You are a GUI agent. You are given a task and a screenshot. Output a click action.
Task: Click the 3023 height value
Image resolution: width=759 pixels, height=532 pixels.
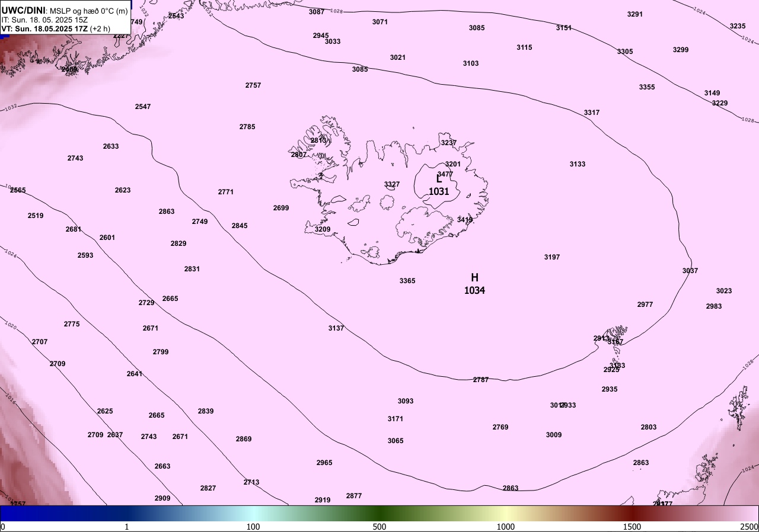(x=724, y=291)
